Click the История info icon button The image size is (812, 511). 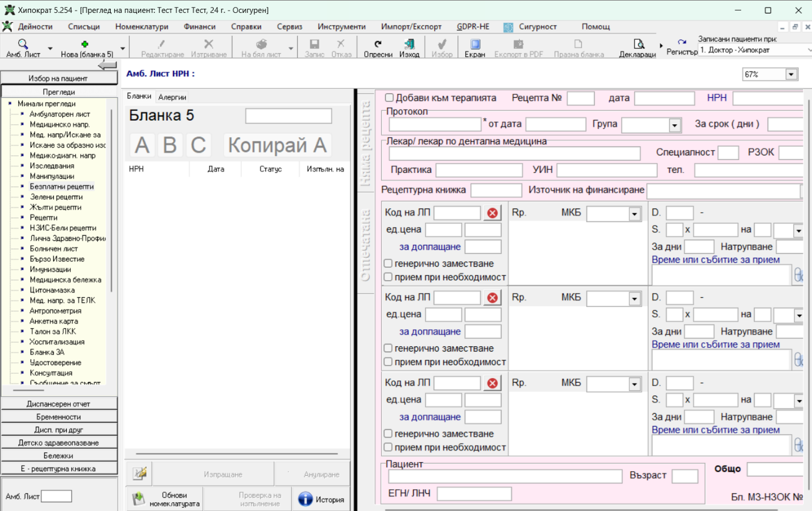click(x=321, y=499)
